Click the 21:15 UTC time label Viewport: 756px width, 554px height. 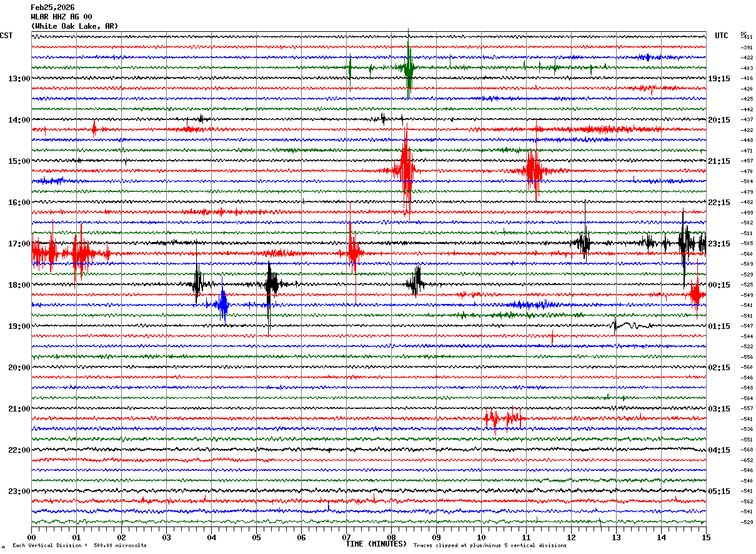(719, 161)
